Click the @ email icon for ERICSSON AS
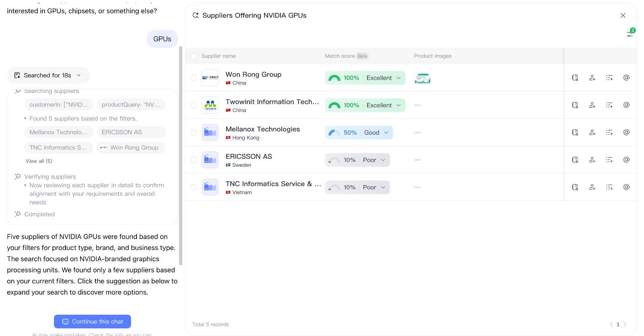This screenshot has width=644, height=336. tap(626, 160)
